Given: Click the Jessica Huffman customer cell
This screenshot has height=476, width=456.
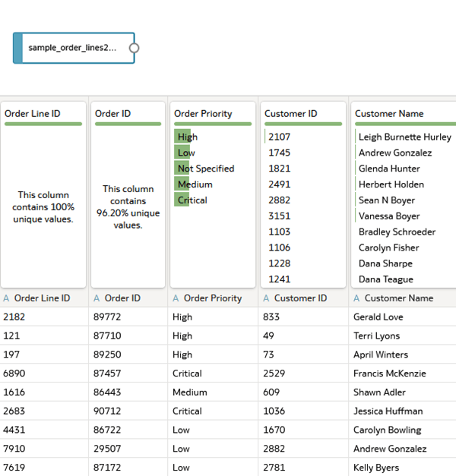Looking at the screenshot, I should (x=402, y=411).
